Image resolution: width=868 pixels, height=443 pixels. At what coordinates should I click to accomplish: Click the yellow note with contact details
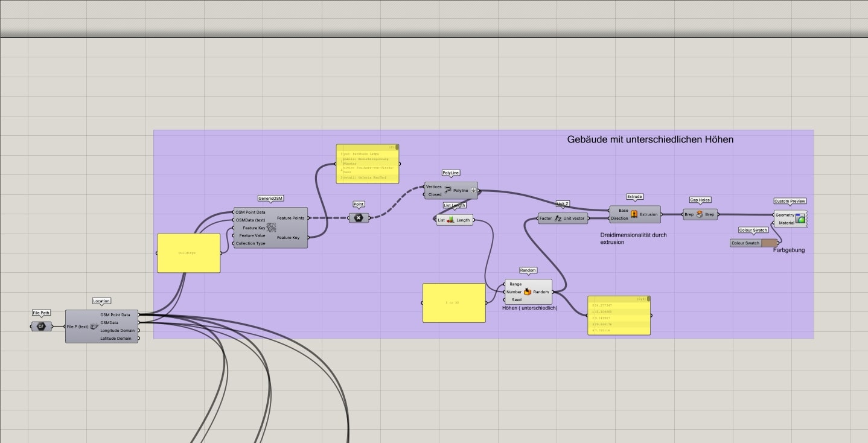(368, 164)
